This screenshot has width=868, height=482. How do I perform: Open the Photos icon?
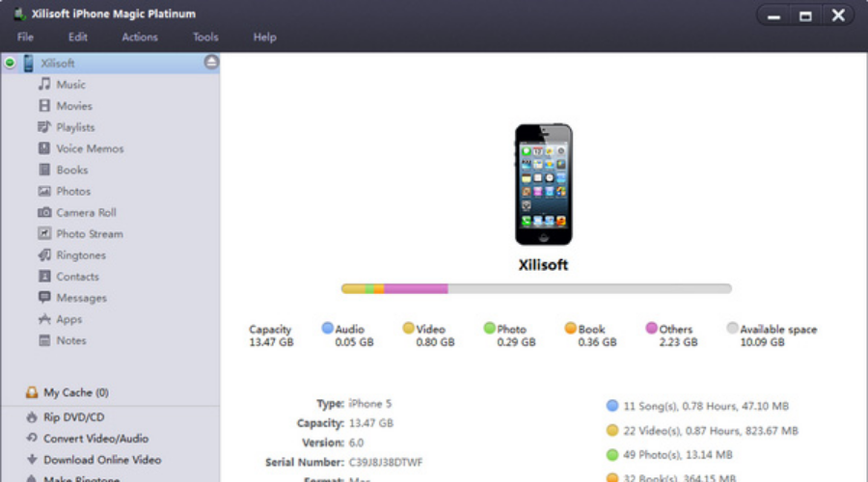pyautogui.click(x=44, y=191)
